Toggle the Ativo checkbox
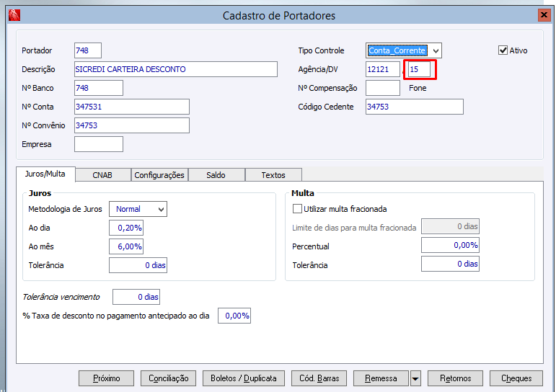Screen dimensions: 556x392 coord(503,50)
